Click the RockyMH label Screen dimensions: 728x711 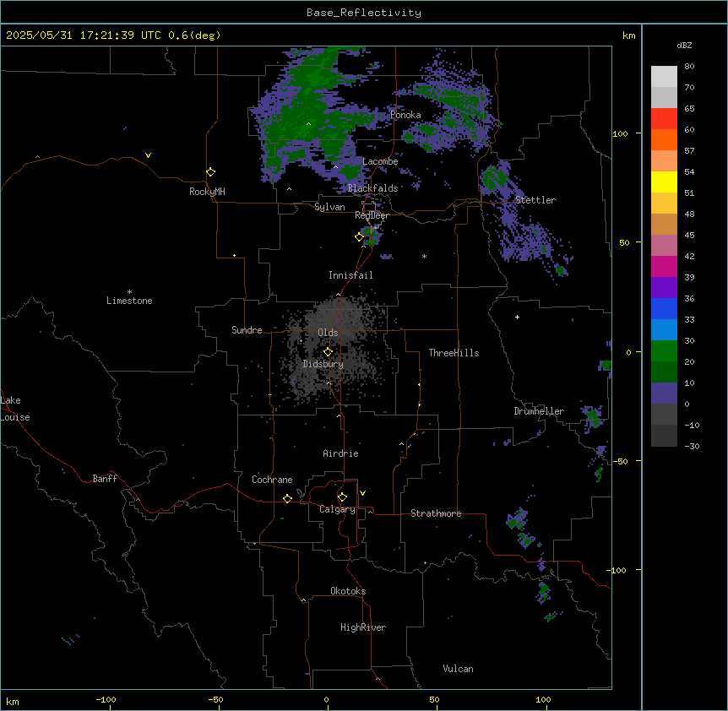tap(207, 192)
